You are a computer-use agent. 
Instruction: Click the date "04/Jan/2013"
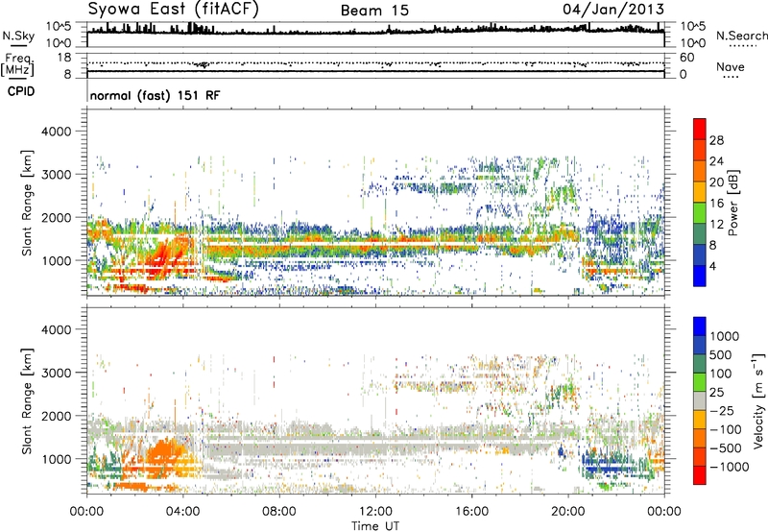pos(613,9)
